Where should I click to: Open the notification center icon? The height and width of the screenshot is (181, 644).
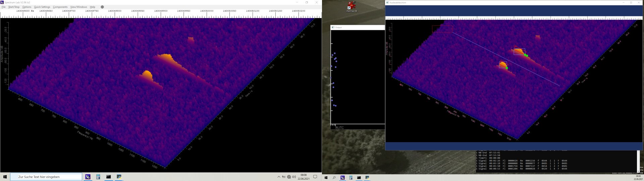pyautogui.click(x=315, y=177)
